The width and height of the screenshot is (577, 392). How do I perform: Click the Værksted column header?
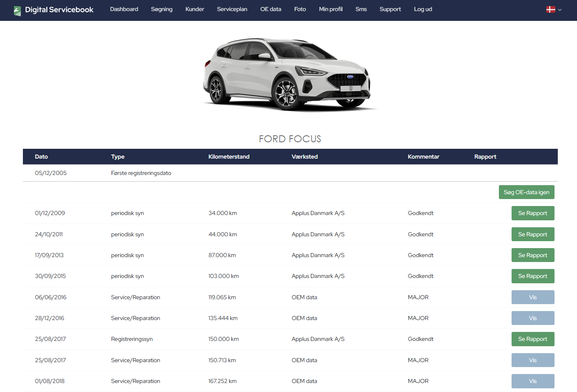(x=305, y=157)
